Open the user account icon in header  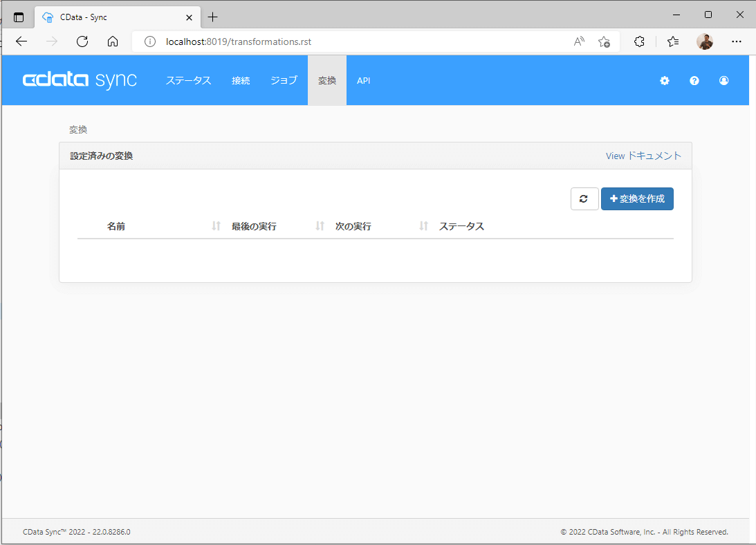pyautogui.click(x=723, y=80)
